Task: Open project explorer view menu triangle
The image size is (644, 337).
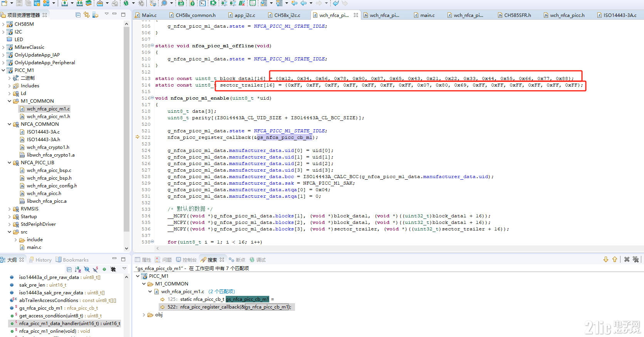Action: tap(106, 14)
